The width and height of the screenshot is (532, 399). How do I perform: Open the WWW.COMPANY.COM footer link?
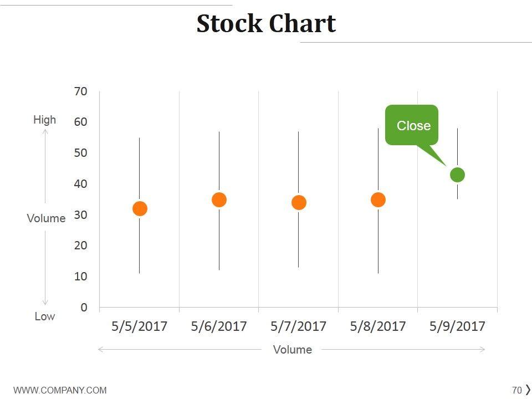coord(60,390)
